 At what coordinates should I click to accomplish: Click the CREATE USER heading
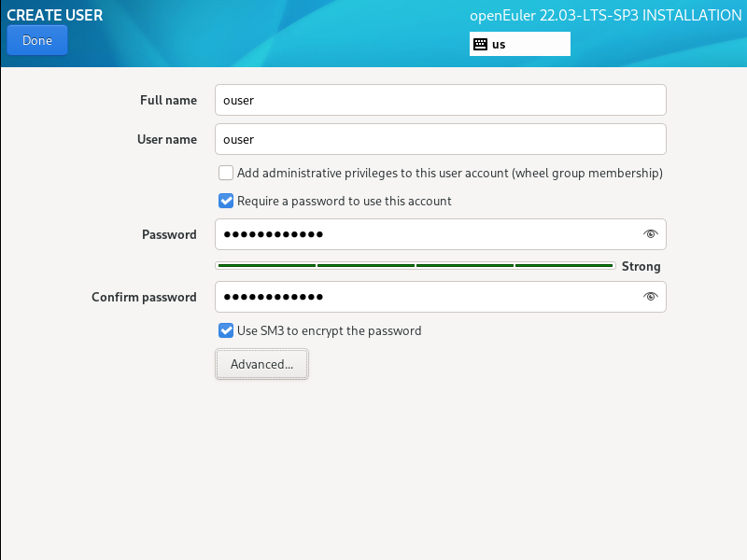pos(55,15)
